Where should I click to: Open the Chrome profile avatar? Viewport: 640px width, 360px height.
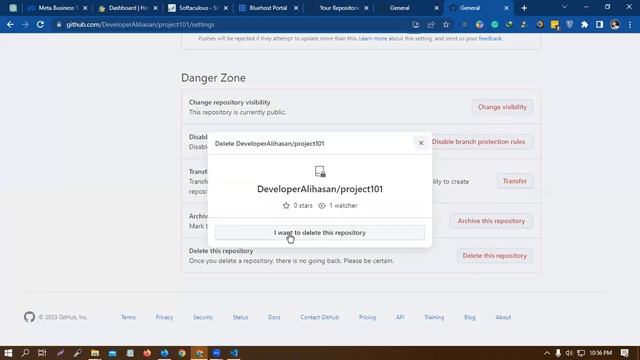pyautogui.click(x=615, y=24)
